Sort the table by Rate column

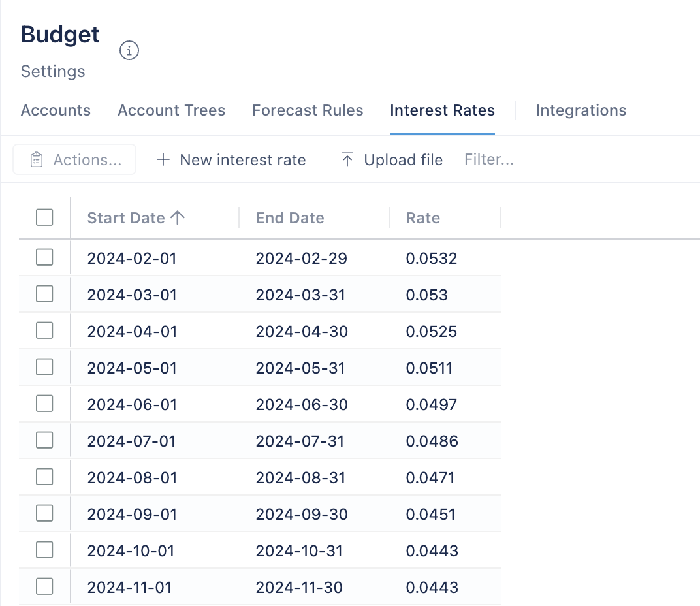(x=422, y=217)
